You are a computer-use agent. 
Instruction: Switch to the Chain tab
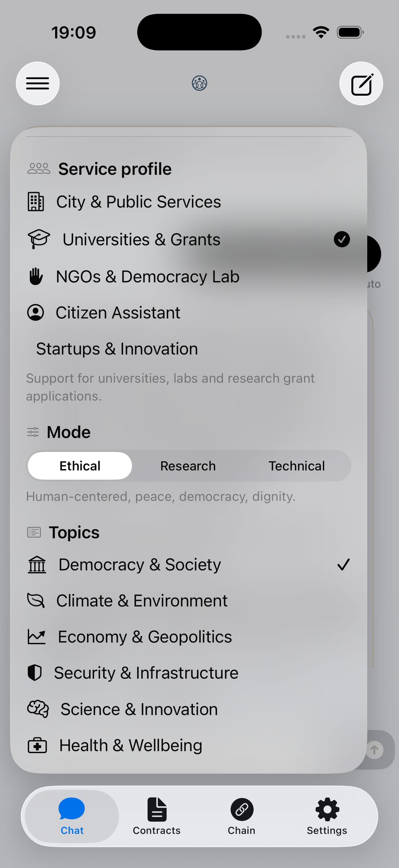(242, 816)
